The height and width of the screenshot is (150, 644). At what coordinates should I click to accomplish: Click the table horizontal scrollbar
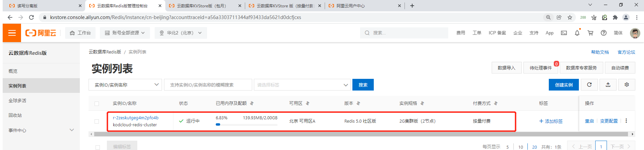click(x=361, y=134)
